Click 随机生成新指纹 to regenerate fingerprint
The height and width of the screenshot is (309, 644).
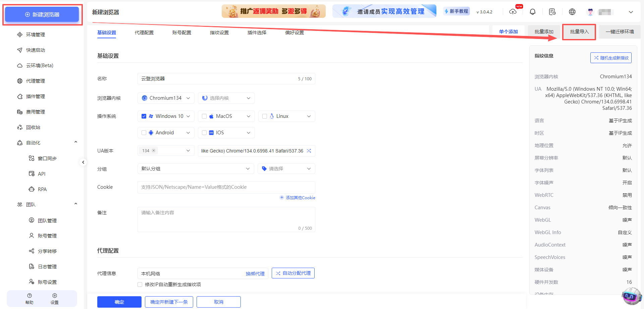pos(611,57)
